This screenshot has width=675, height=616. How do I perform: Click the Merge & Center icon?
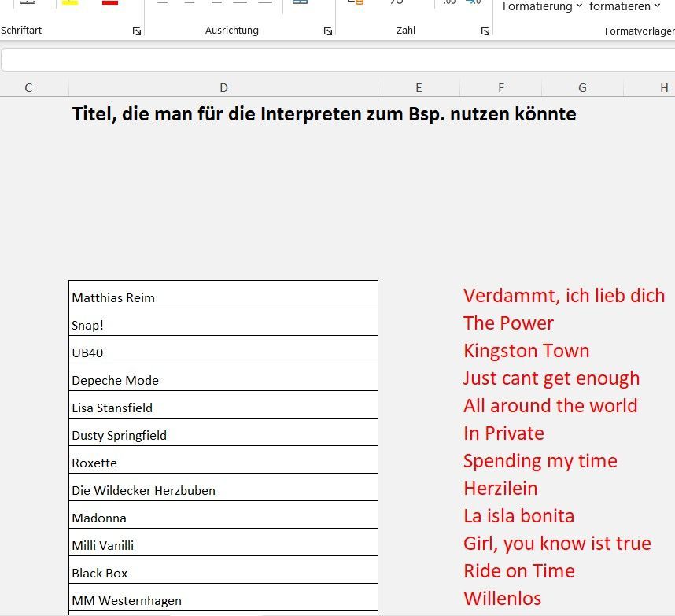(300, 4)
